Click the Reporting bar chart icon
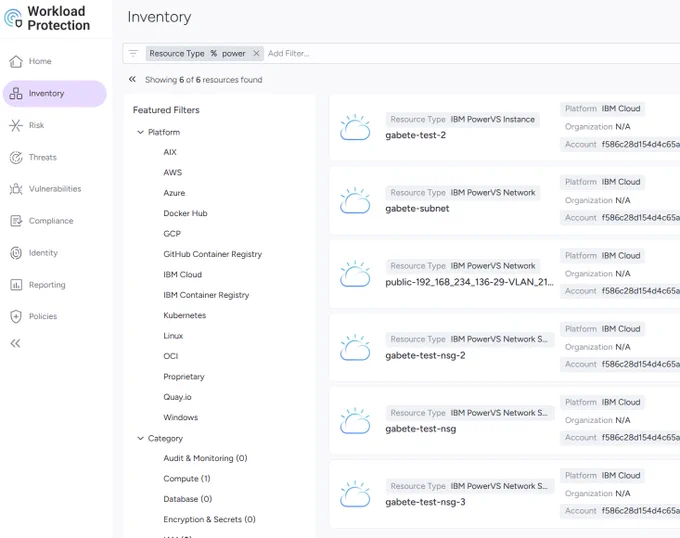Screen dimensions: 680x538 16,285
